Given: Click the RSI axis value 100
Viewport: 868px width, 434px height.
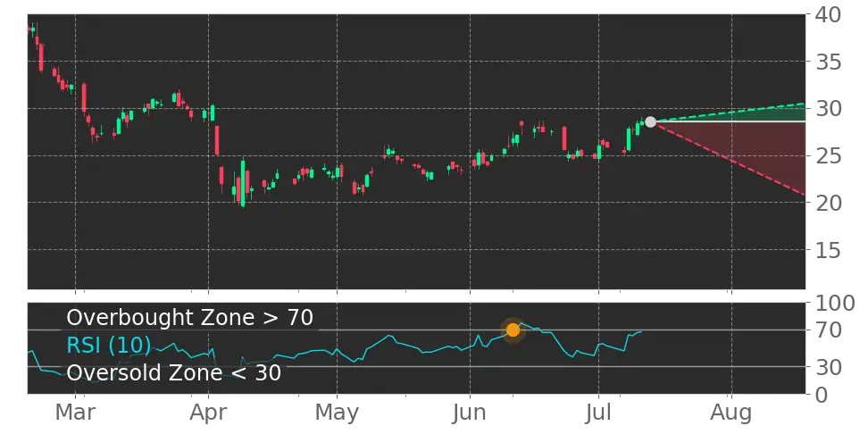Looking at the screenshot, I should (x=835, y=304).
